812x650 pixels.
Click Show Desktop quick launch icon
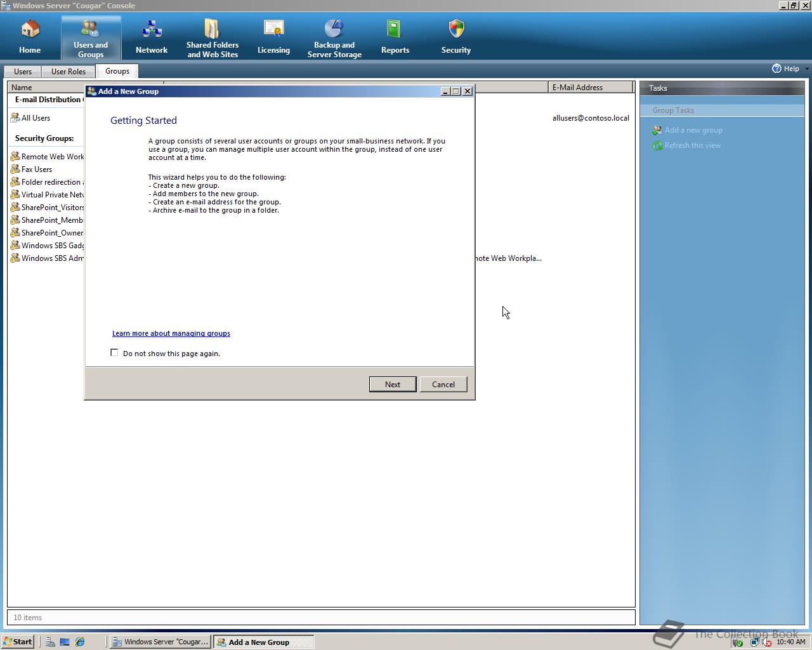(x=65, y=642)
